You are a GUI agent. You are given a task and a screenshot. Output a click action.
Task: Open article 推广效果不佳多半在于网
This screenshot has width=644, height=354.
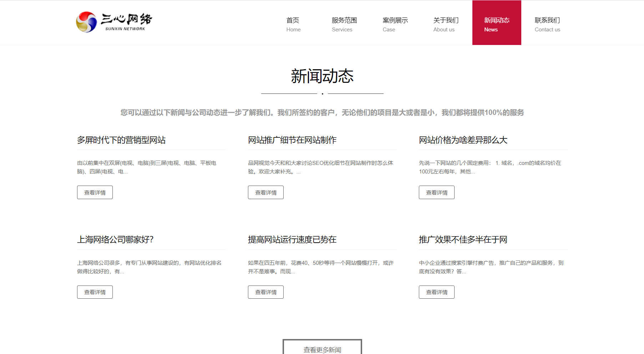click(463, 240)
